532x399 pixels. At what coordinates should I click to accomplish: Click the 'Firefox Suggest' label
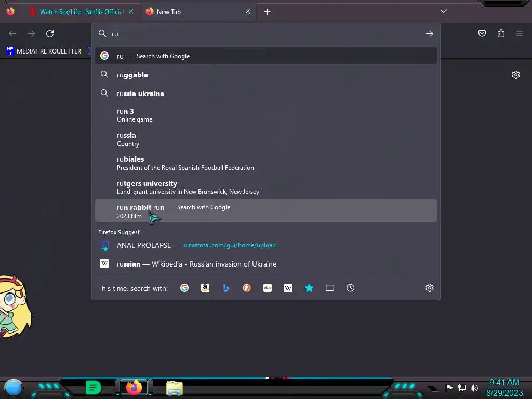click(119, 232)
